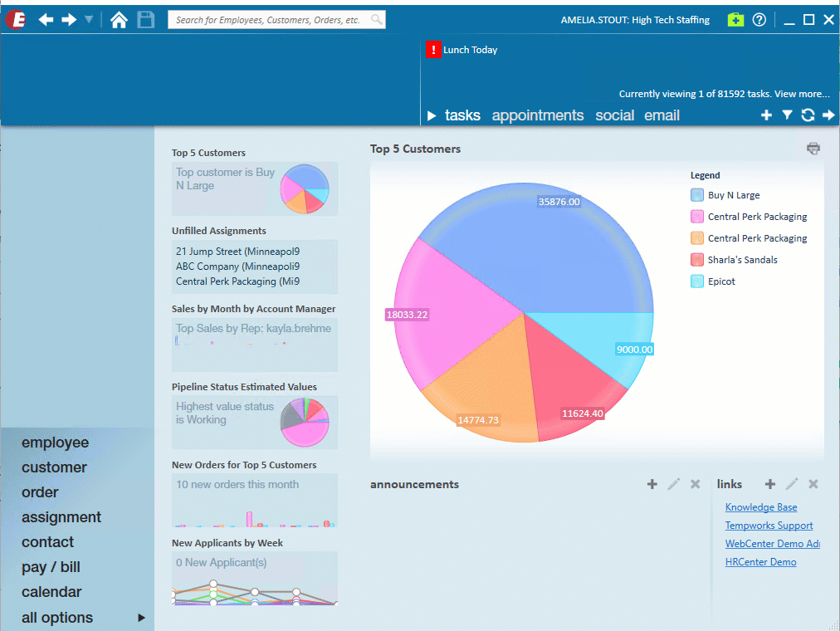Image resolution: width=840 pixels, height=631 pixels.
Task: Print the Top 5 Customers chart
Action: (x=813, y=149)
